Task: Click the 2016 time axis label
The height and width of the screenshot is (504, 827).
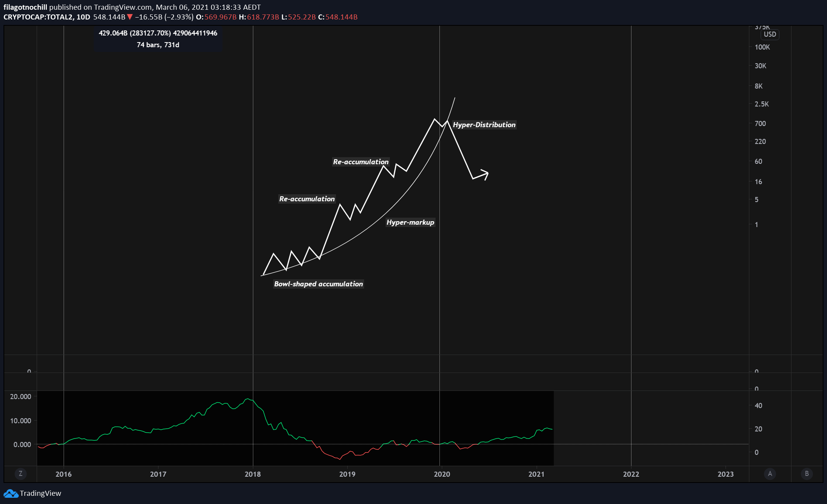Action: pyautogui.click(x=64, y=474)
